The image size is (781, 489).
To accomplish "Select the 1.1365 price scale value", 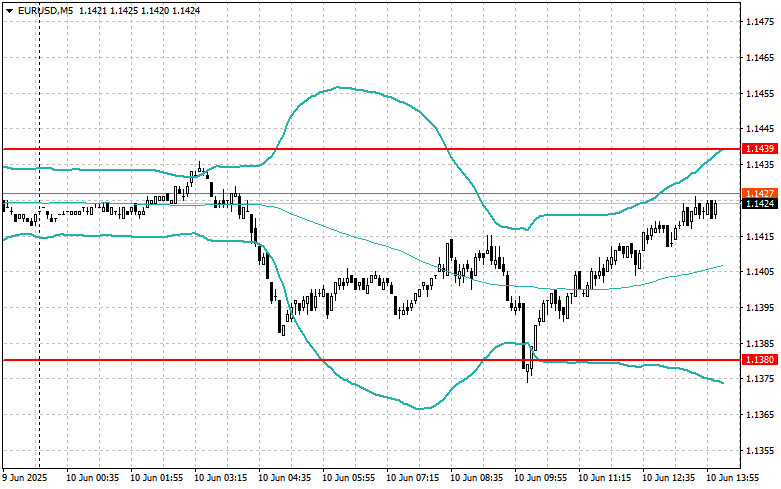I will pos(760,415).
